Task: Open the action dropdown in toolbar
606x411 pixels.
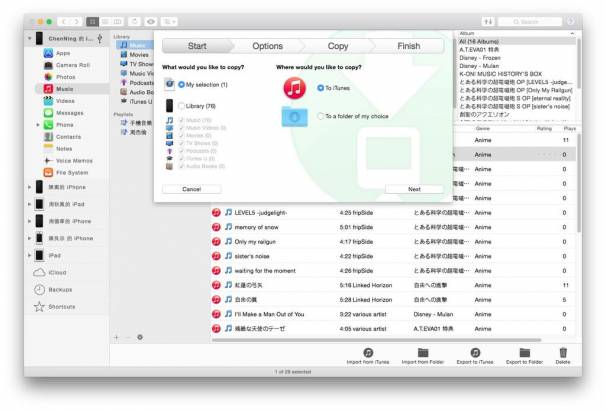Action: (x=170, y=22)
